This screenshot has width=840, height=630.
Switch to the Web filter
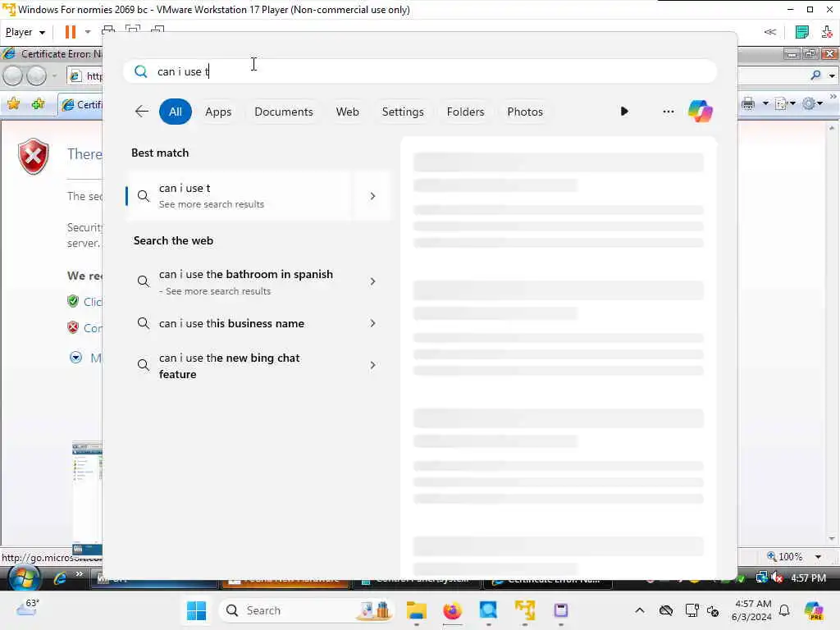tap(347, 112)
